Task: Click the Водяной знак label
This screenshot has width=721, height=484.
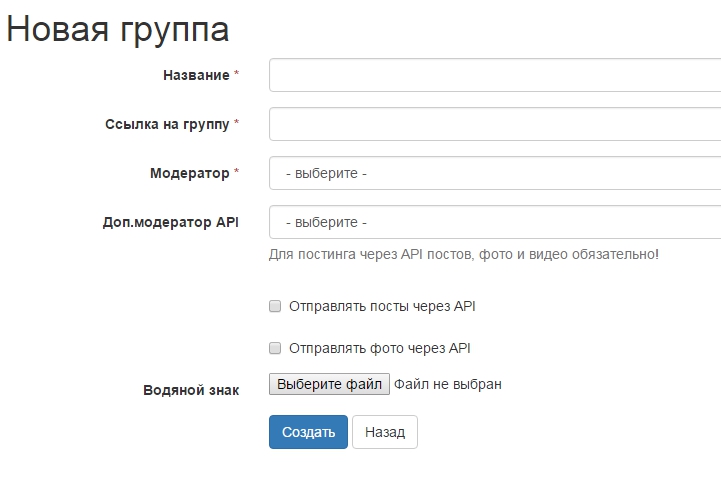Action: 191,390
